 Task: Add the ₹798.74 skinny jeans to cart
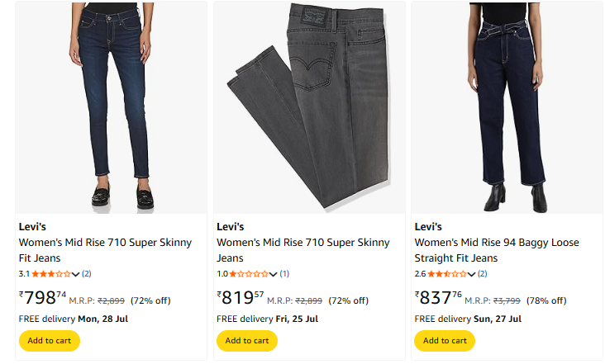tap(49, 340)
